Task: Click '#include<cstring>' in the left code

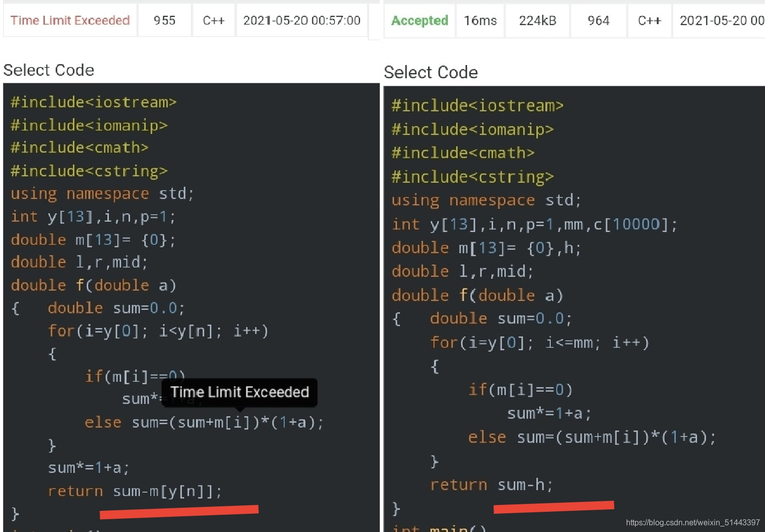Action: [89, 171]
